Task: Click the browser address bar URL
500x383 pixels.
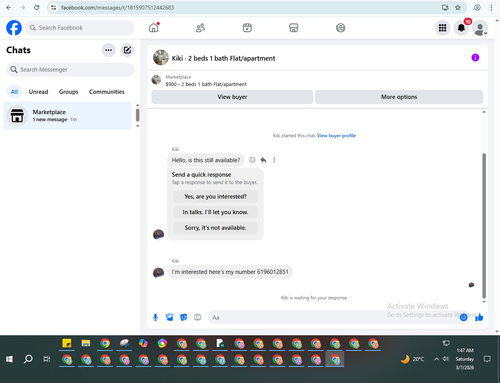Action: [x=117, y=7]
